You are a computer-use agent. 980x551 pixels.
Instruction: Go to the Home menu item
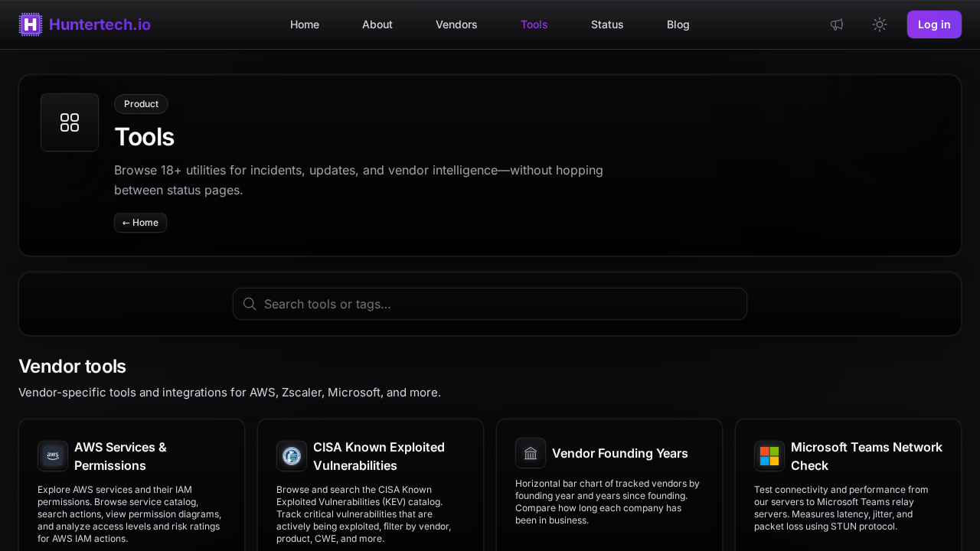(x=305, y=24)
